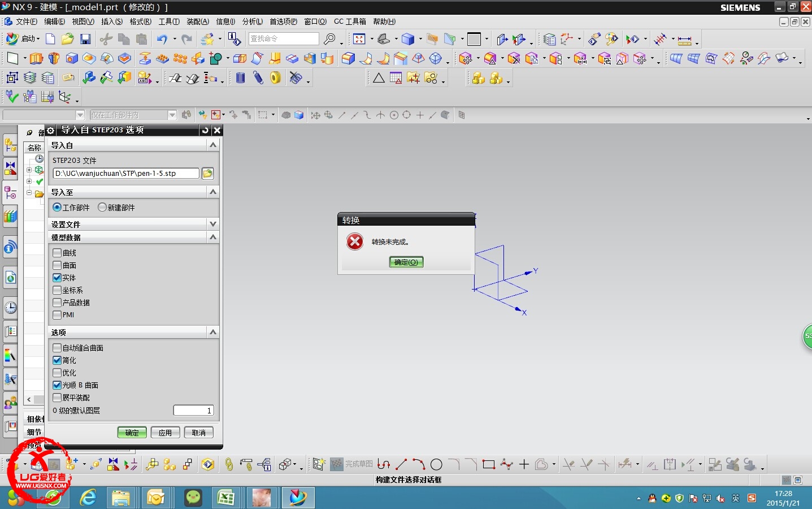The image size is (812, 509).
Task: Click the Undo arrow icon
Action: click(x=162, y=39)
